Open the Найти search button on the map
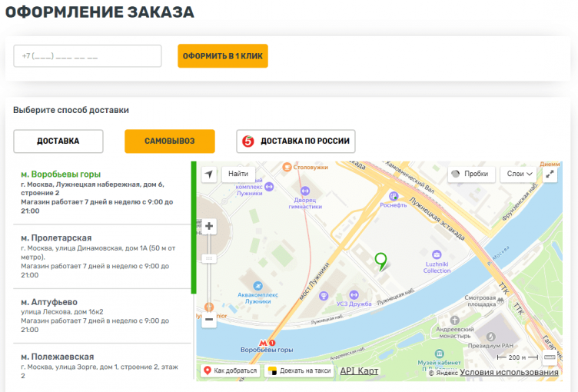Image resolution: width=578 pixels, height=392 pixels. coord(238,174)
